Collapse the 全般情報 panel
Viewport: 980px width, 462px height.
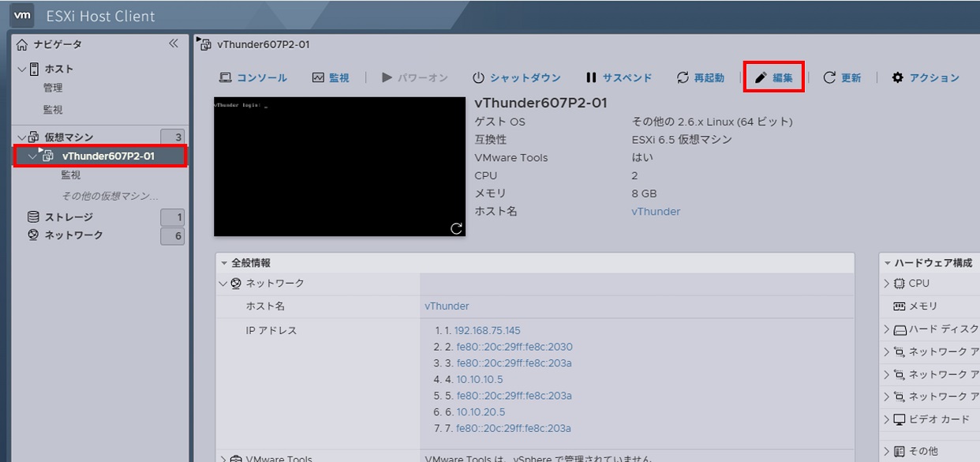pyautogui.click(x=225, y=263)
